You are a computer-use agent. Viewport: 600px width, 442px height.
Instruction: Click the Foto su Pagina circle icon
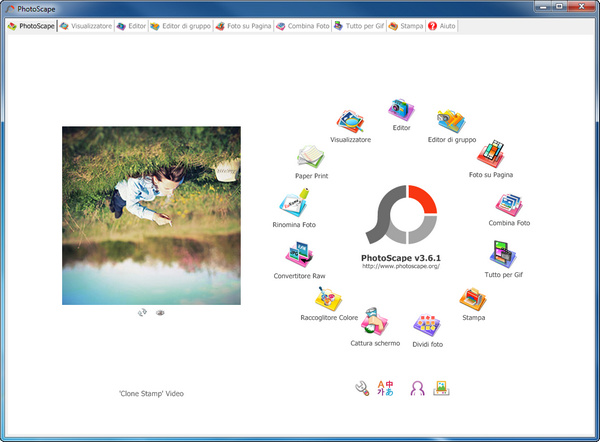pyautogui.click(x=491, y=154)
